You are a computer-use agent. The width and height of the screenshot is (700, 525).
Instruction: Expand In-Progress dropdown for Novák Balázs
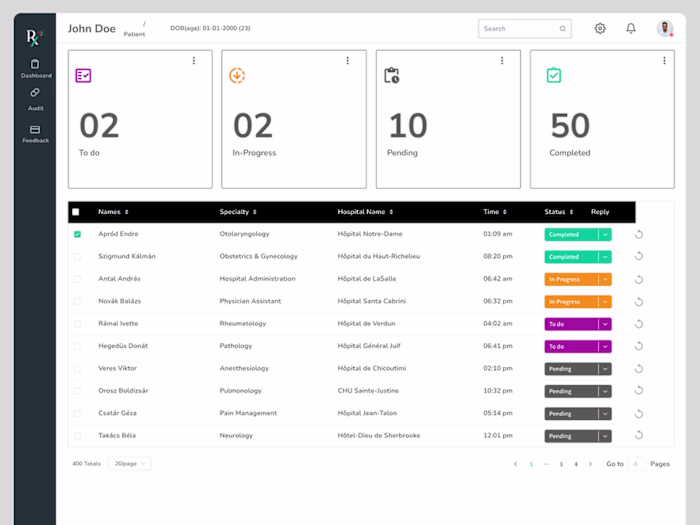tap(605, 302)
